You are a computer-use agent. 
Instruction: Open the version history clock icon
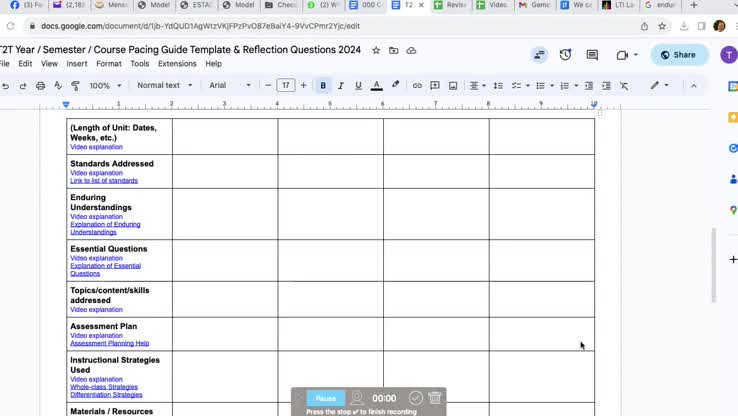pyautogui.click(x=565, y=55)
